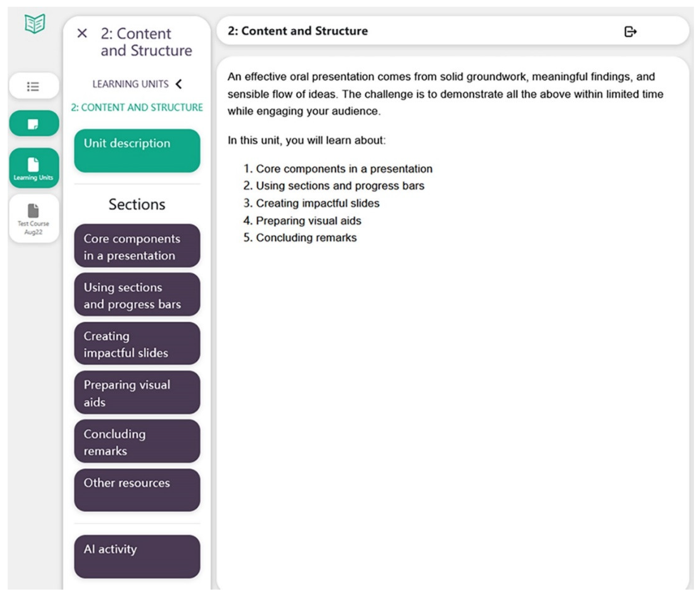Click the logout icon in header
The height and width of the screenshot is (598, 700).
coord(630,32)
